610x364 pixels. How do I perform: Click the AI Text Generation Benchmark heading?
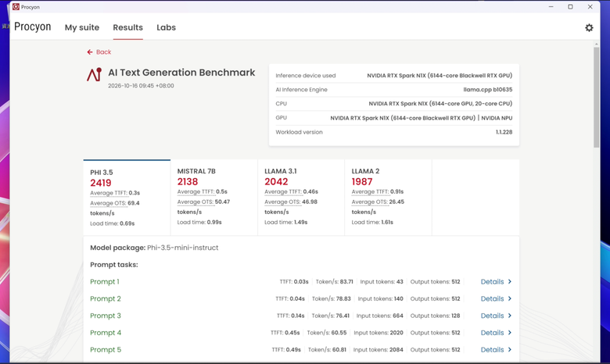click(181, 73)
